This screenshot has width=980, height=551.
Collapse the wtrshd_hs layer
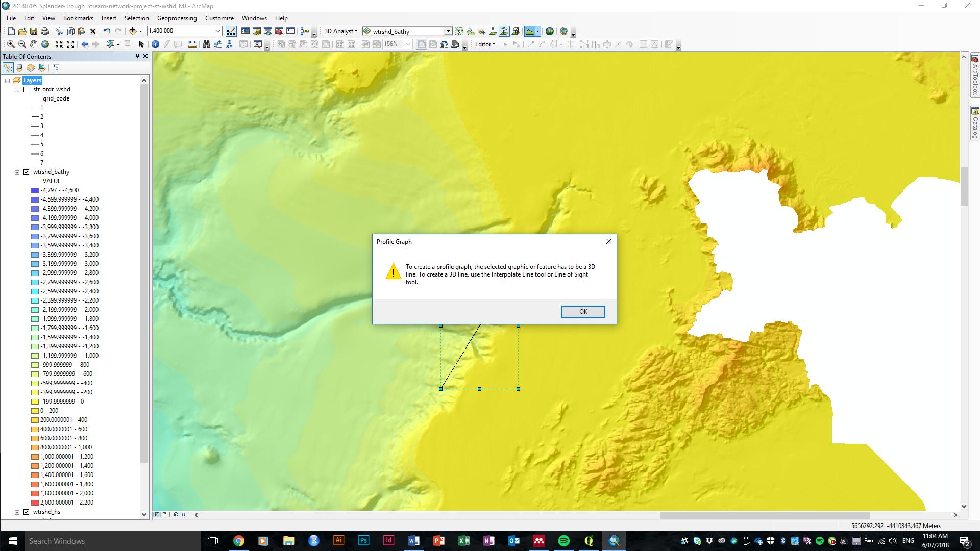pos(17,512)
